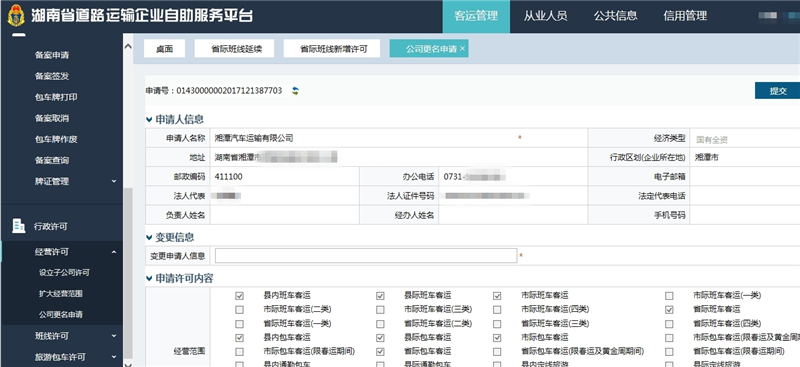Check the 县内班车客运 checkbox
Image resolution: width=800 pixels, height=367 pixels.
pos(239,296)
